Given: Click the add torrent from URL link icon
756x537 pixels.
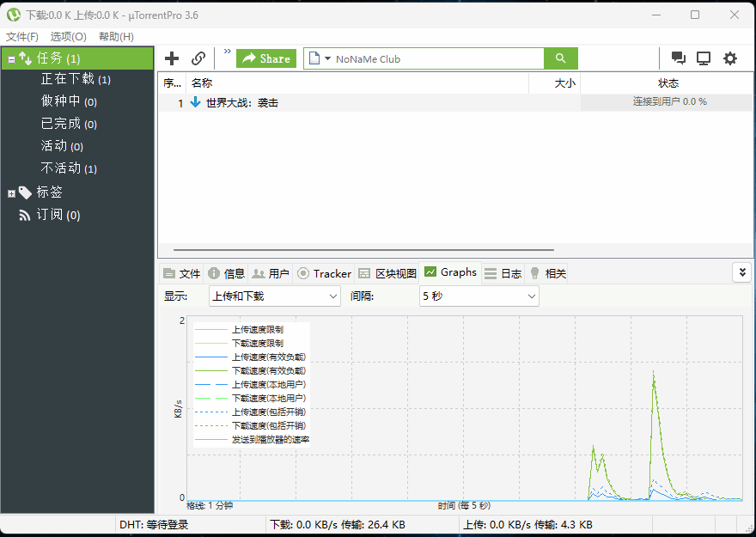Looking at the screenshot, I should 198,58.
